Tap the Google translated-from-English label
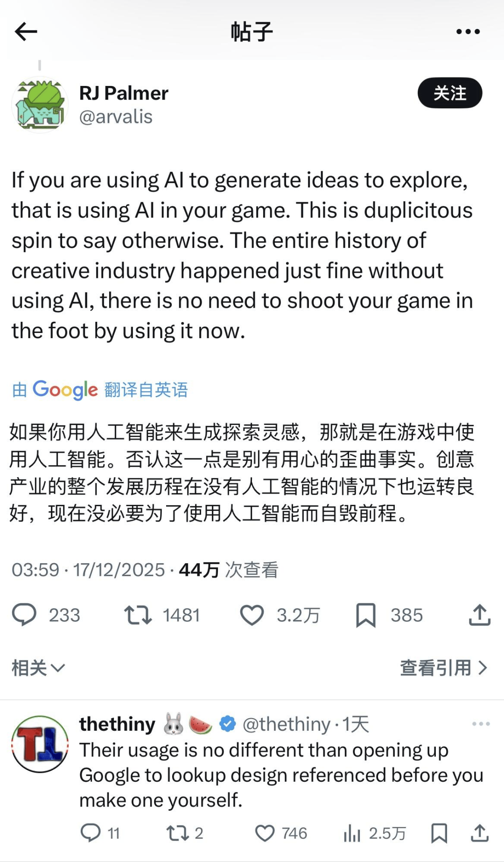 click(100, 389)
